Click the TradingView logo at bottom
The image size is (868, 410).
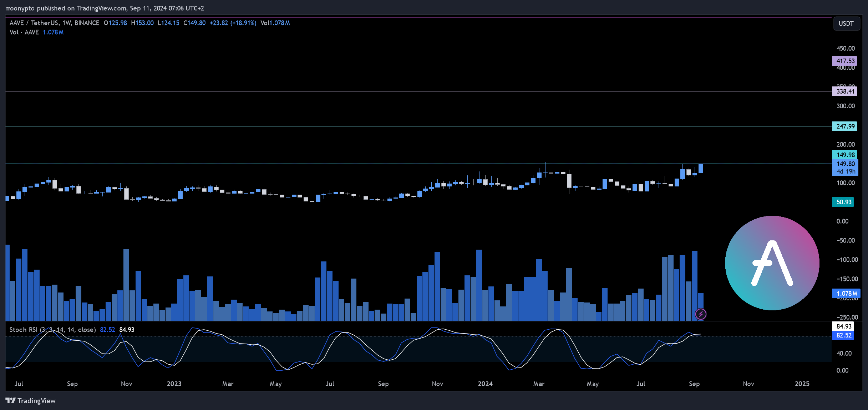31,401
